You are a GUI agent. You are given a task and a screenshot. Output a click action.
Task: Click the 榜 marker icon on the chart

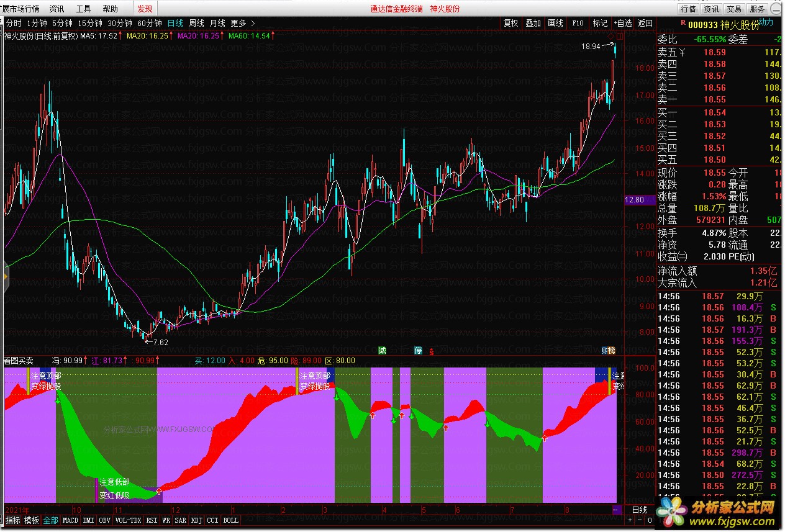(612, 351)
